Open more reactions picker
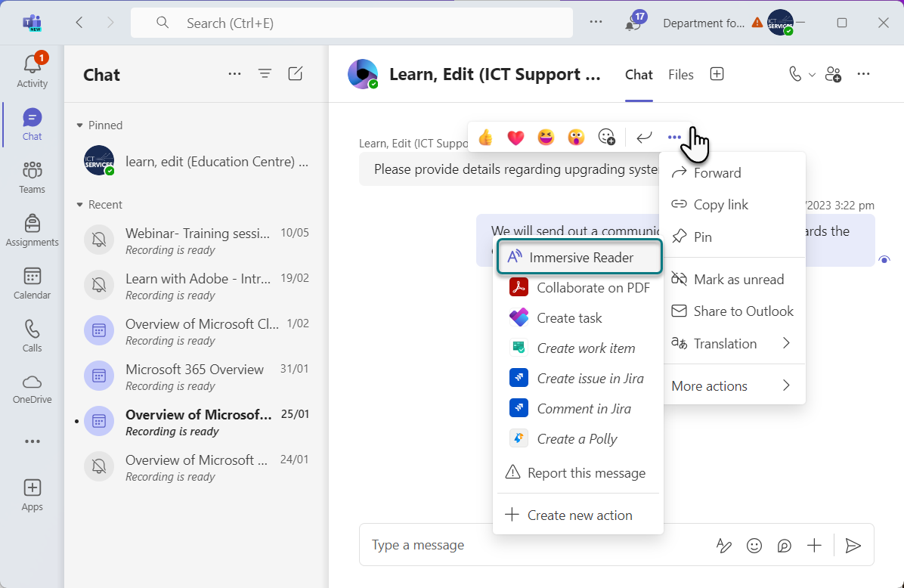The height and width of the screenshot is (588, 904). click(x=606, y=138)
